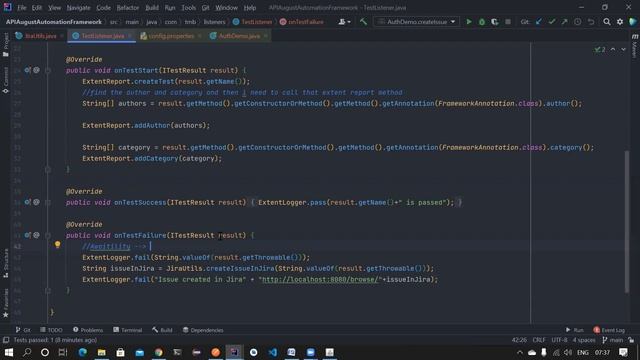The width and height of the screenshot is (640, 360).
Task: Open the 4 spaces indent selector
Action: pos(584,340)
